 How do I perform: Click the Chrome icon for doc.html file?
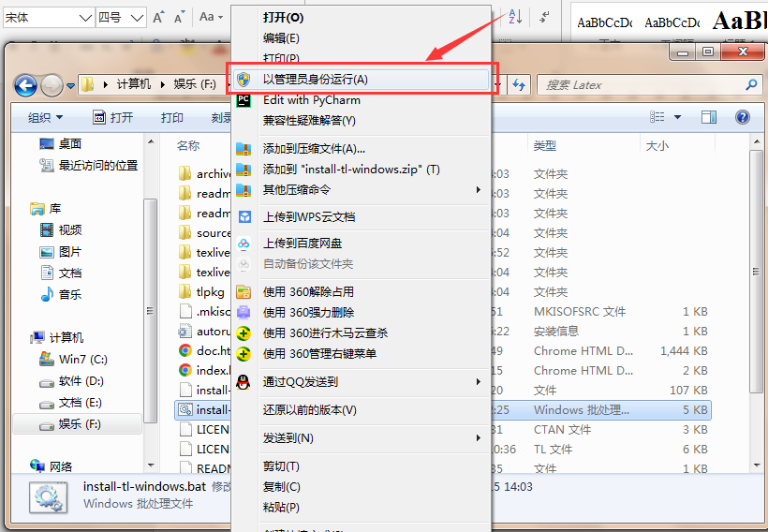185,350
